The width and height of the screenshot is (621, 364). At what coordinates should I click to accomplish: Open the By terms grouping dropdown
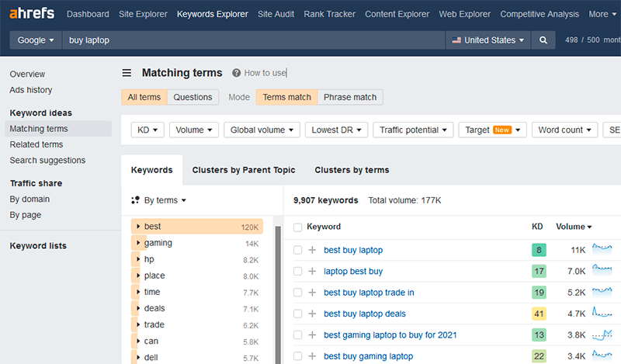point(165,200)
